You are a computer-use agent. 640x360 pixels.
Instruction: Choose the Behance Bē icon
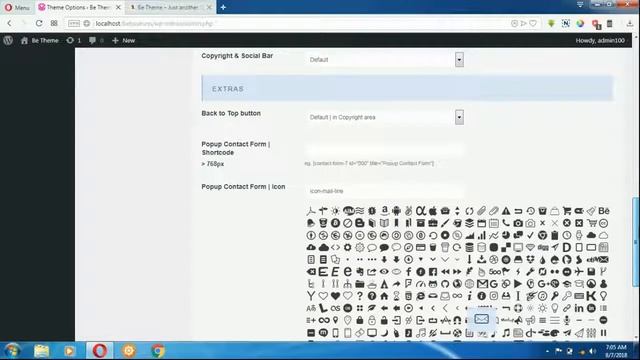coord(604,211)
